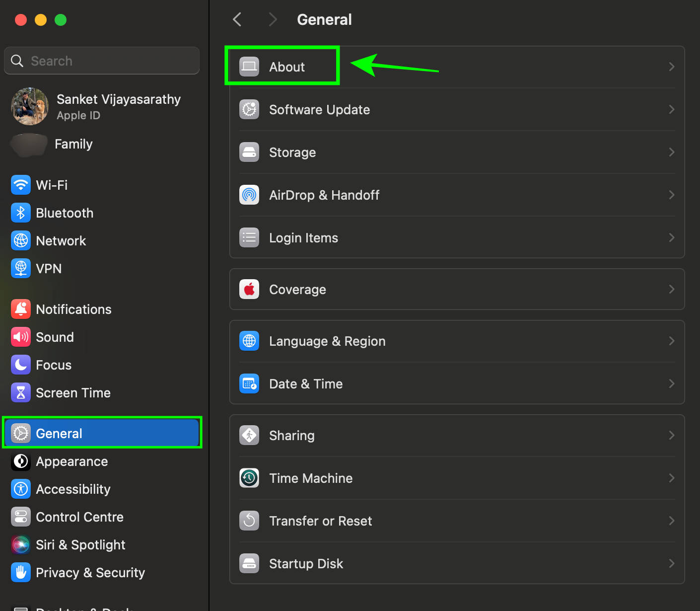
Task: Open Privacy & Security settings
Action: 90,572
